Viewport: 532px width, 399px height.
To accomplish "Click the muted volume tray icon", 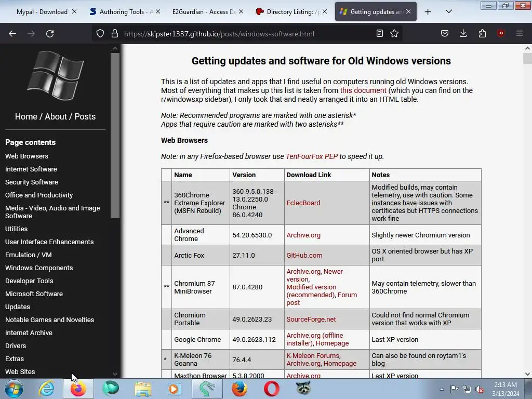I will [480, 389].
